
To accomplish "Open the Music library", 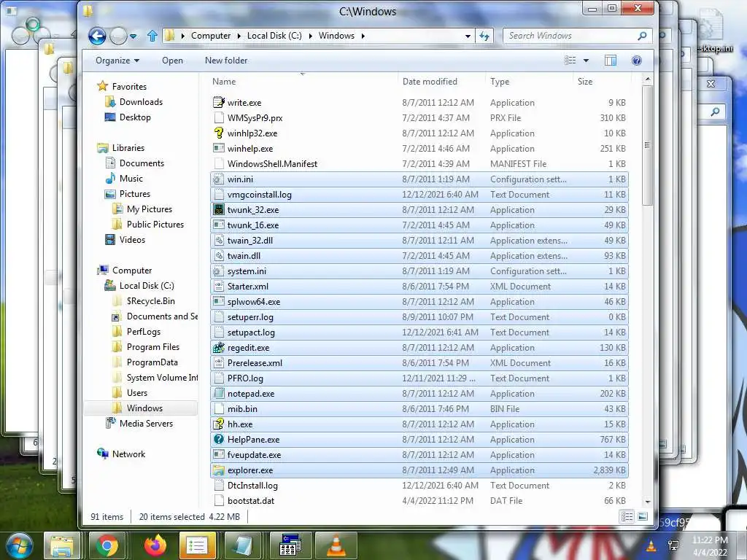I will pos(131,179).
